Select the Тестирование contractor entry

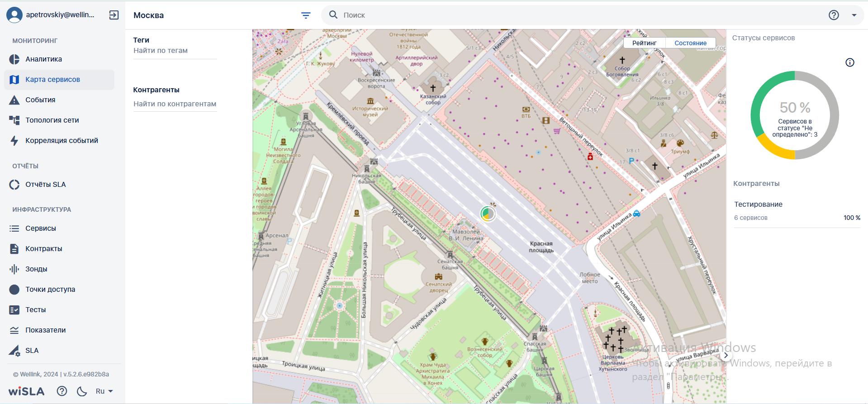[797, 211]
